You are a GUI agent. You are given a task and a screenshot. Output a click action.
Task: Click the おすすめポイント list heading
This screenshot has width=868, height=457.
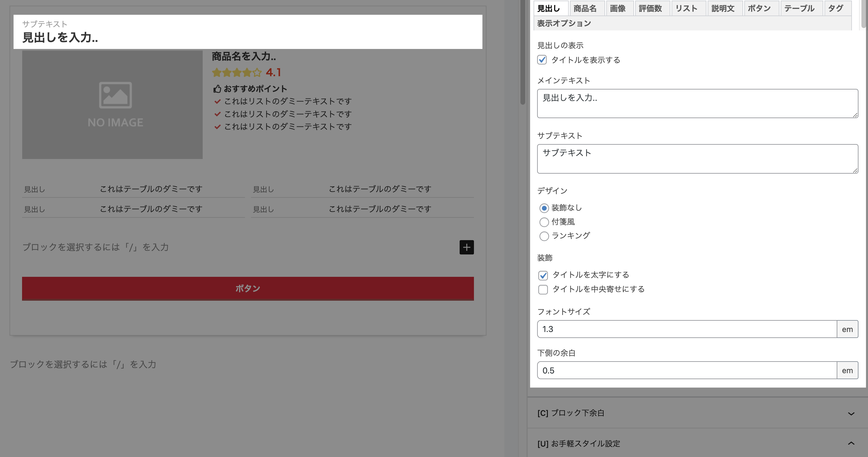(x=255, y=89)
